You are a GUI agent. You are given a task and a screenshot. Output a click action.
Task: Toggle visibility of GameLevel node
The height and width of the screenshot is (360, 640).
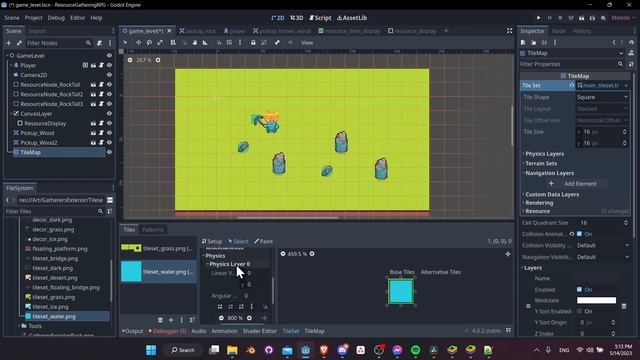click(x=109, y=56)
